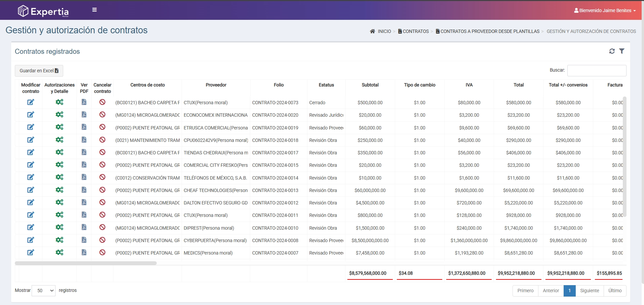Open authorizations detail for CONTRATO-2024-0020
Screen dimensions: 644x305
tap(60, 115)
